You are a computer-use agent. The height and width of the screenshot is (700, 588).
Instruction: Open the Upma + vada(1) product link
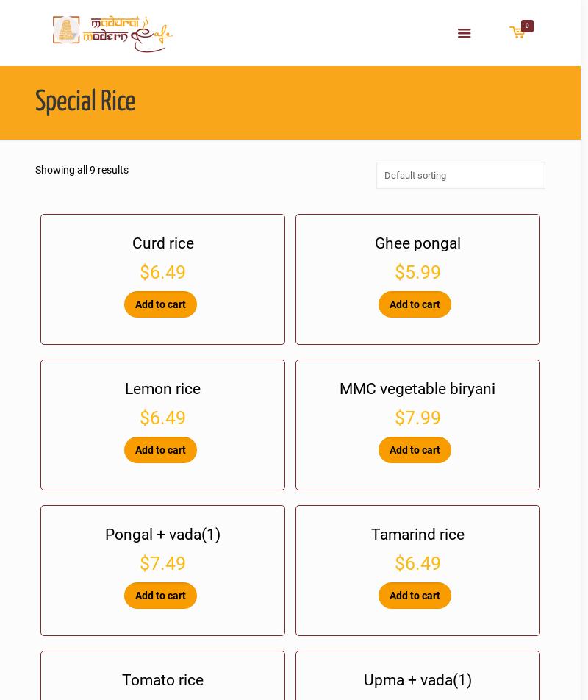click(417, 680)
